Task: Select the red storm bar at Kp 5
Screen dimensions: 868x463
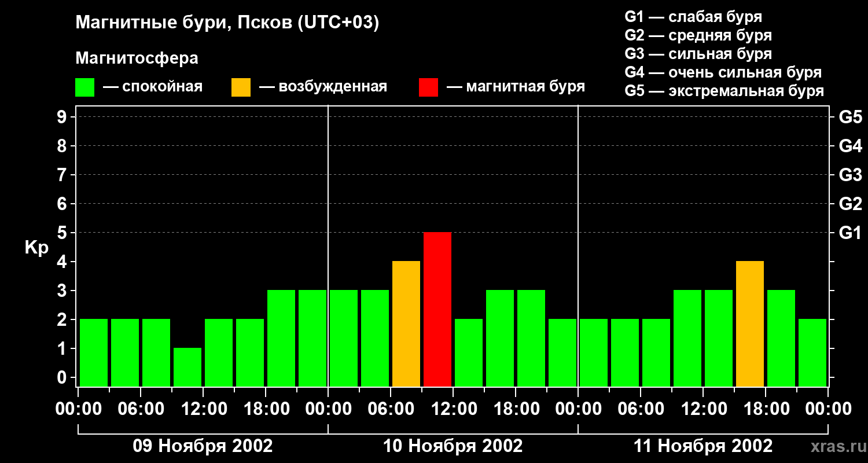Action: (x=437, y=309)
